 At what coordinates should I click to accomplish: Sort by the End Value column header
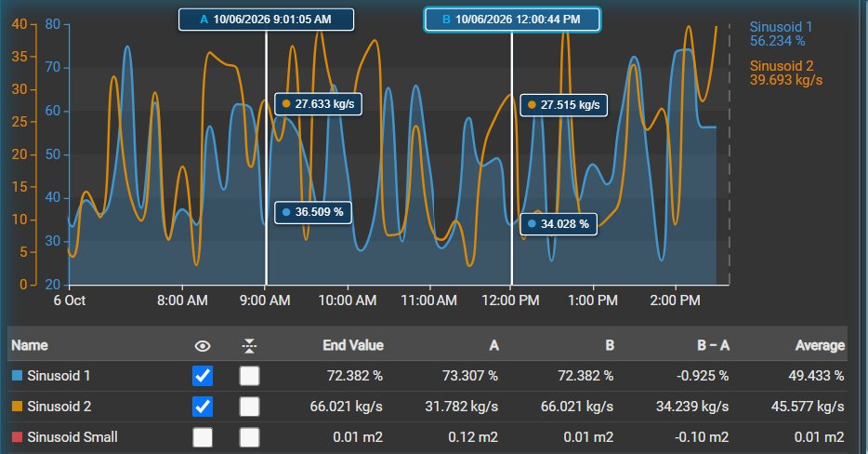click(x=353, y=345)
